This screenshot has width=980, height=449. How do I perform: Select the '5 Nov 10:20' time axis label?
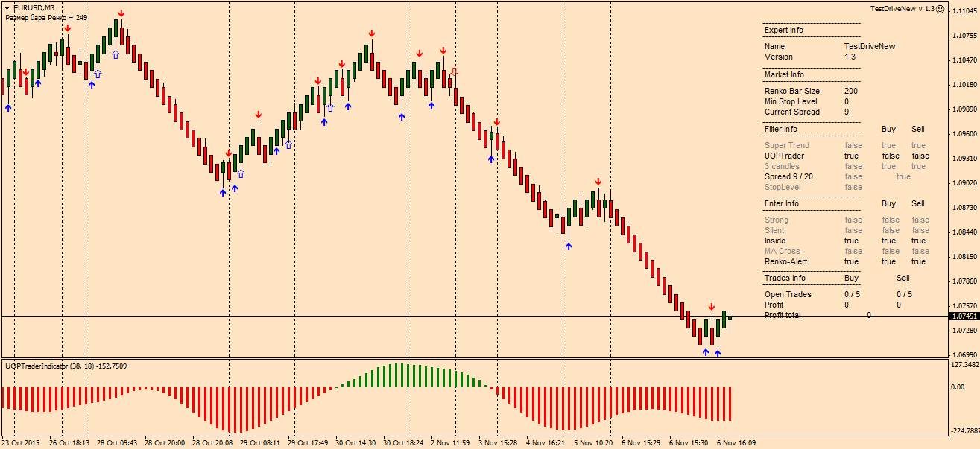[x=593, y=442]
